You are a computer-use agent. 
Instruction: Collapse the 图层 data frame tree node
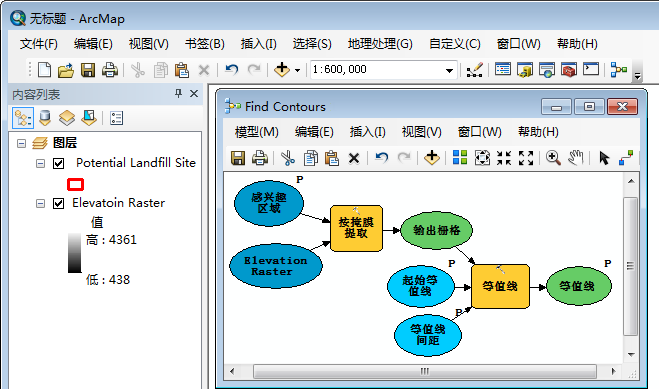click(x=21, y=144)
